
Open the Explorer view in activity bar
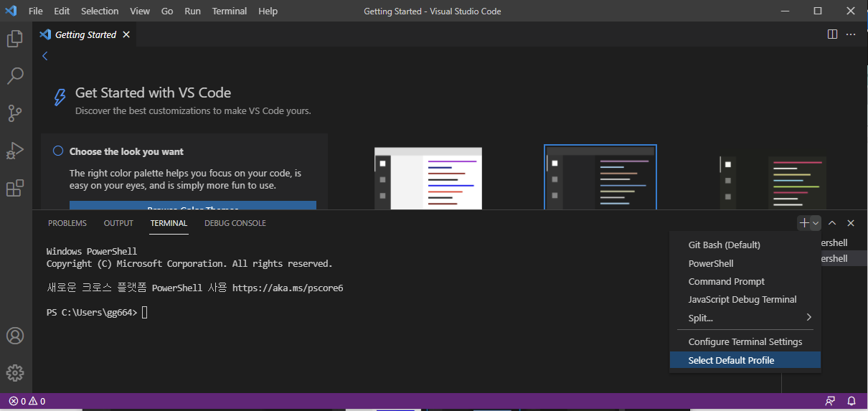[15, 39]
